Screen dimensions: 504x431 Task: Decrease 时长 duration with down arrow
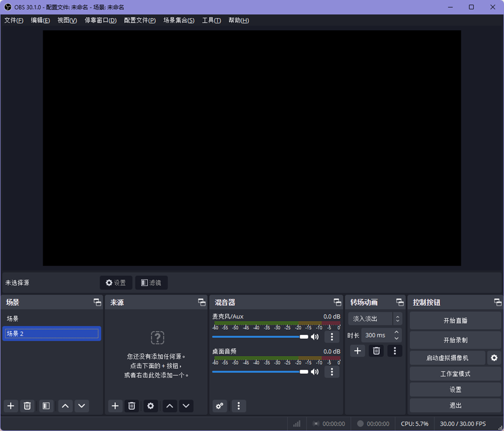(397, 338)
